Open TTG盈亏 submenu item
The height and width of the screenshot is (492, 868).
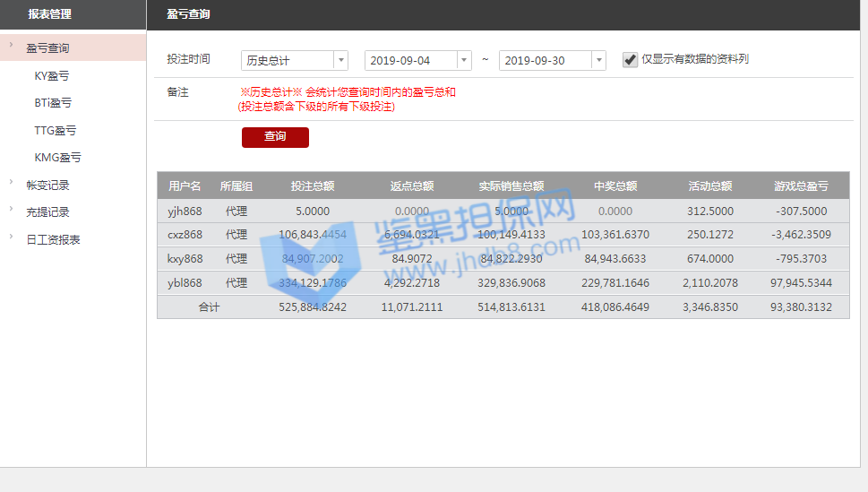point(56,130)
